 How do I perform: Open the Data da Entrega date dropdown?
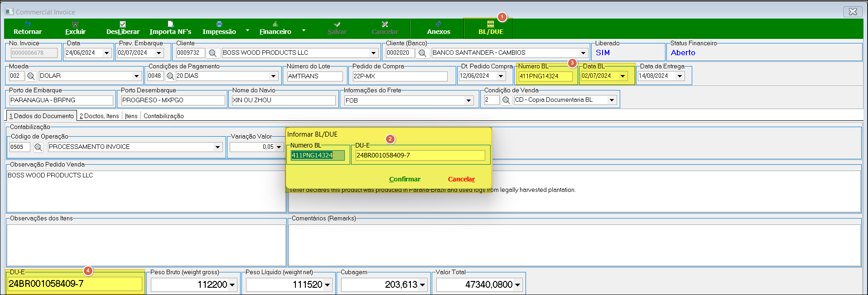(x=680, y=76)
